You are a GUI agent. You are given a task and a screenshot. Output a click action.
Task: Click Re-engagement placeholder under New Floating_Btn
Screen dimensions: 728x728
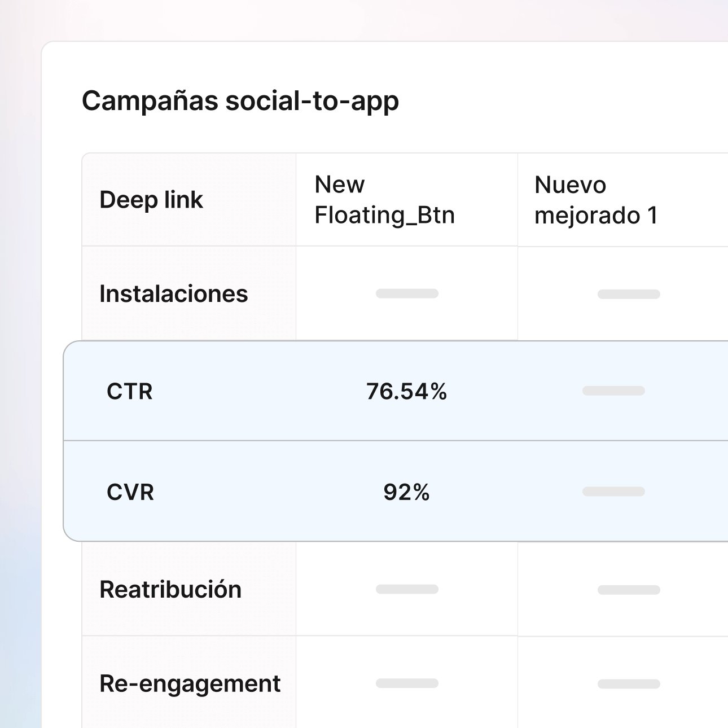[407, 683]
